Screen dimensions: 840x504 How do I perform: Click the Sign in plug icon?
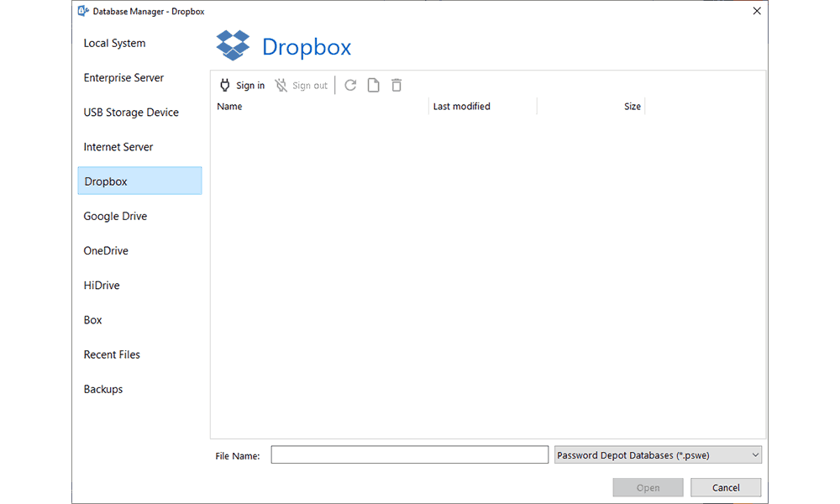coord(225,85)
